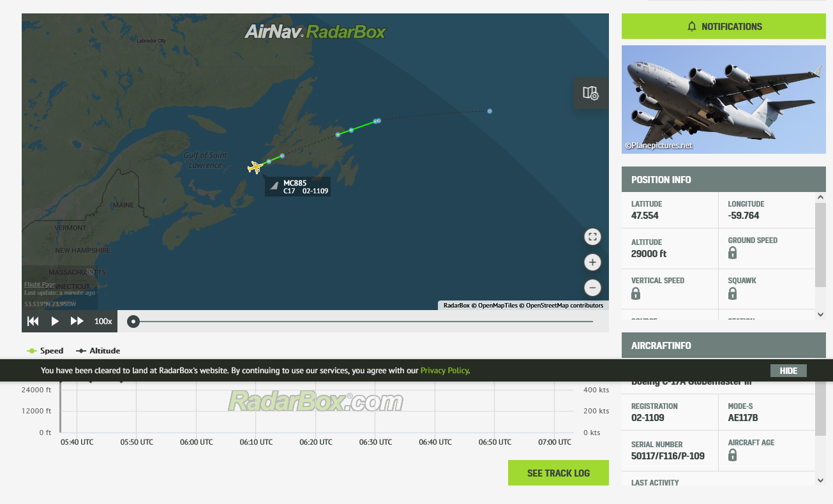Toggle the Speed series in chart legend

tap(45, 351)
